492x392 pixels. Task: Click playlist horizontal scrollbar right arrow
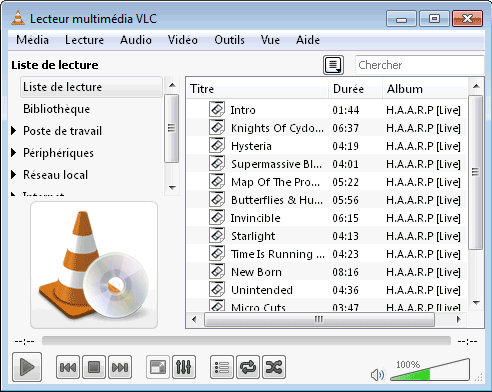(x=459, y=319)
